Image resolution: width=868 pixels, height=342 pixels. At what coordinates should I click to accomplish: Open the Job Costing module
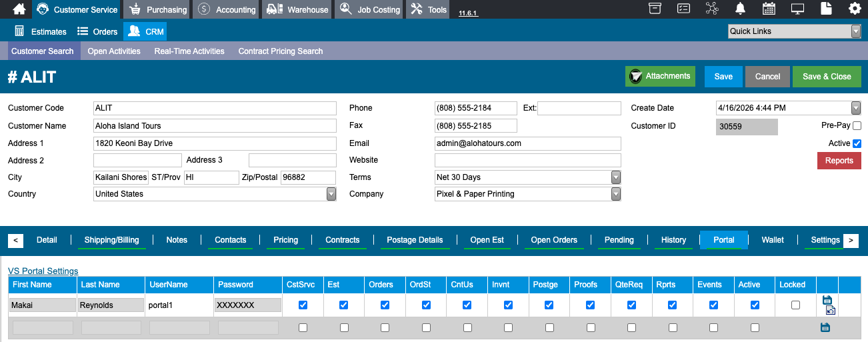click(369, 9)
